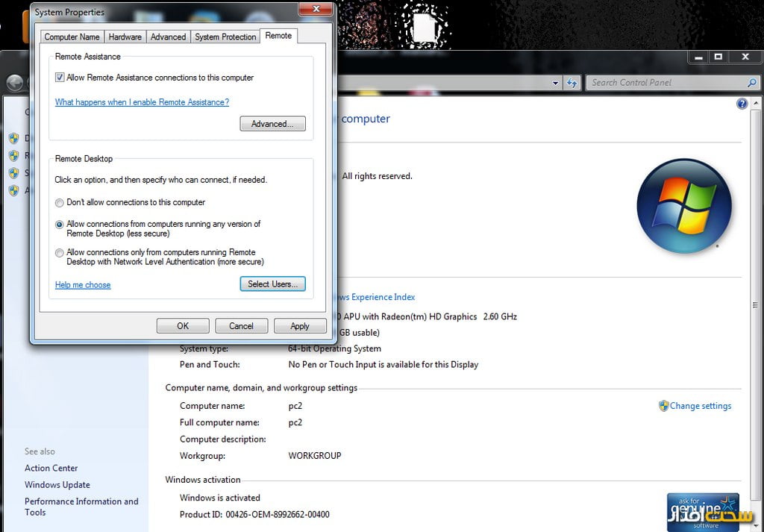This screenshot has width=764, height=532.
Task: Expand the address bar dropdown arrow
Action: 556,84
